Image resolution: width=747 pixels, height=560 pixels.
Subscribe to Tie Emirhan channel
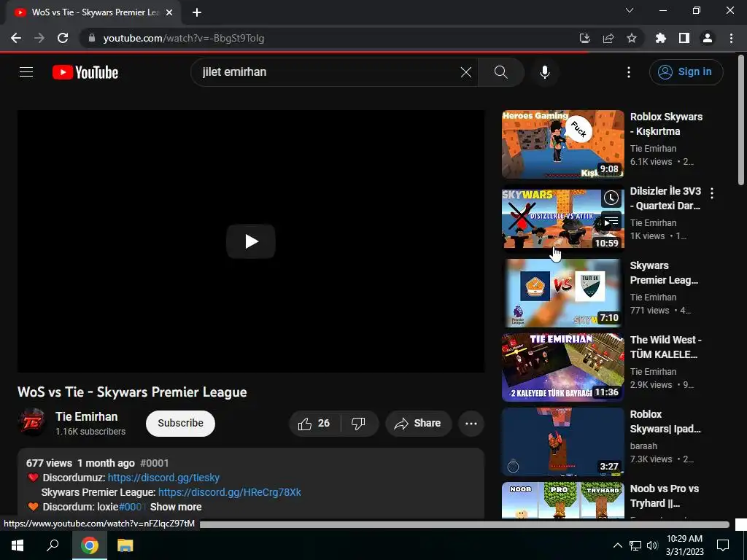[x=181, y=424]
